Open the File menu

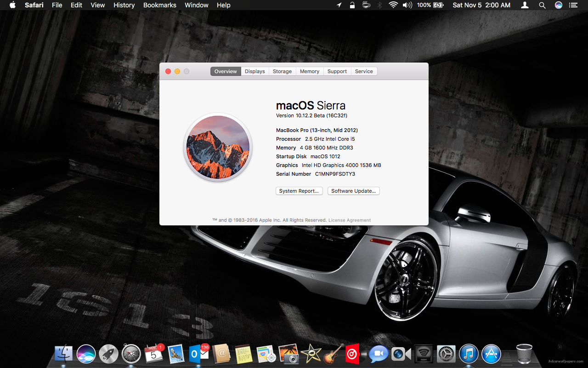(x=57, y=5)
